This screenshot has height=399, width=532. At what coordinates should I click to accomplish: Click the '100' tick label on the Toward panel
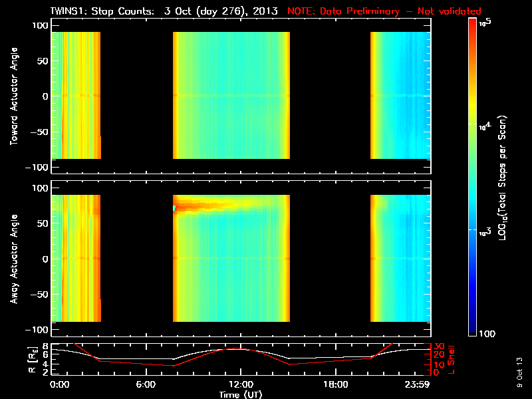coord(40,25)
